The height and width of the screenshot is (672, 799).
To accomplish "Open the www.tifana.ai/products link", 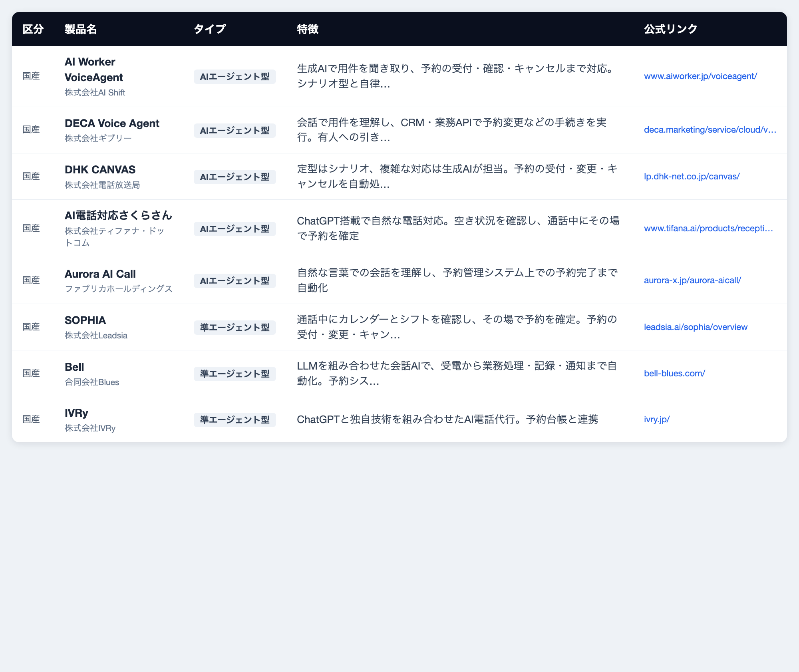I will (708, 229).
